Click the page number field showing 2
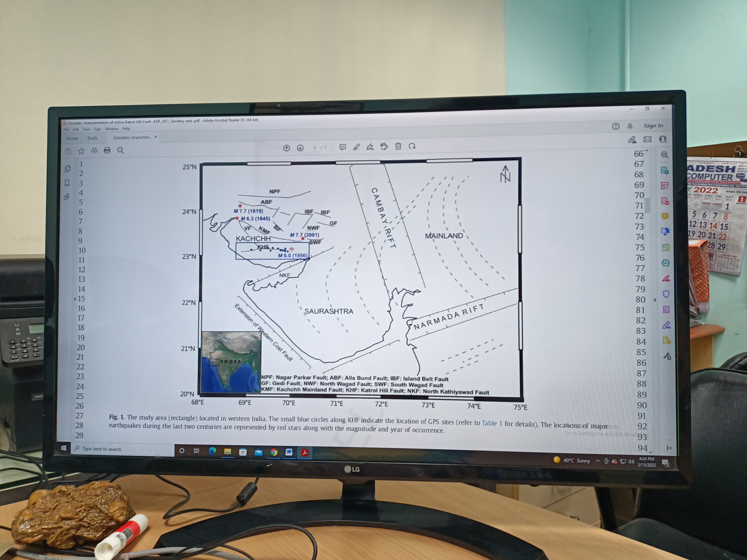This screenshot has height=560, width=747. (314, 147)
